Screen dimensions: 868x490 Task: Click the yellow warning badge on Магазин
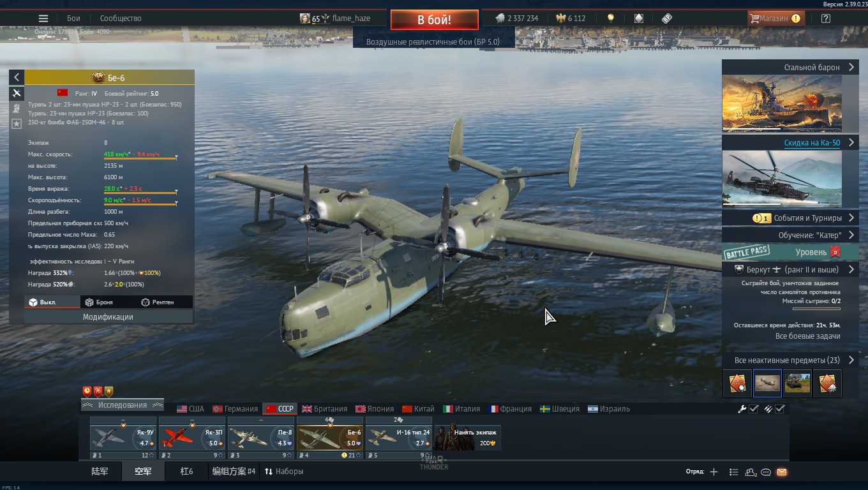coord(796,19)
